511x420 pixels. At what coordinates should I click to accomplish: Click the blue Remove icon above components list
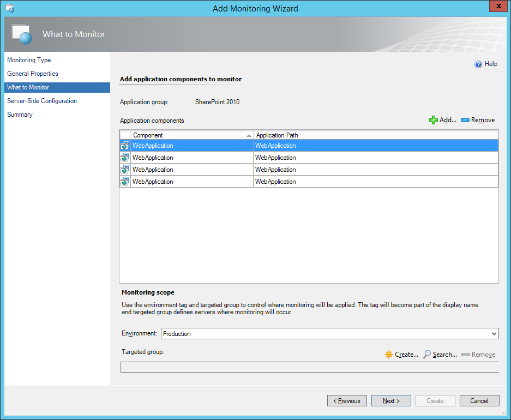465,120
